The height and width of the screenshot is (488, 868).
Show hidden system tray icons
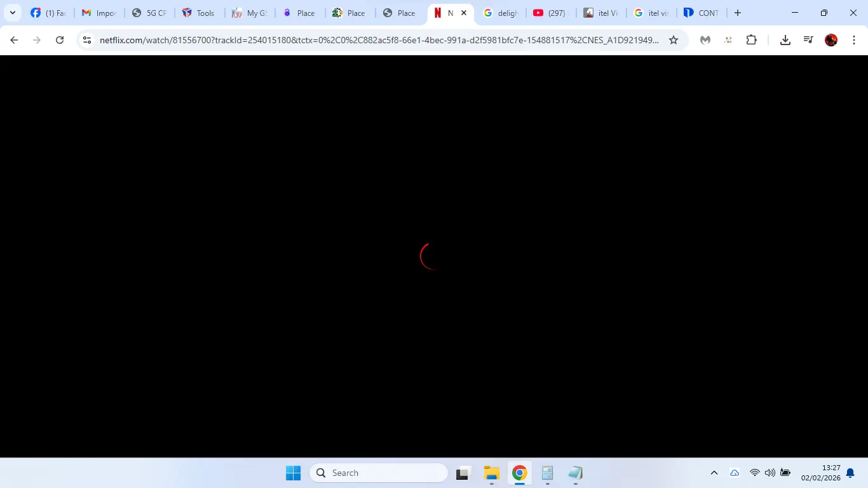click(x=714, y=473)
